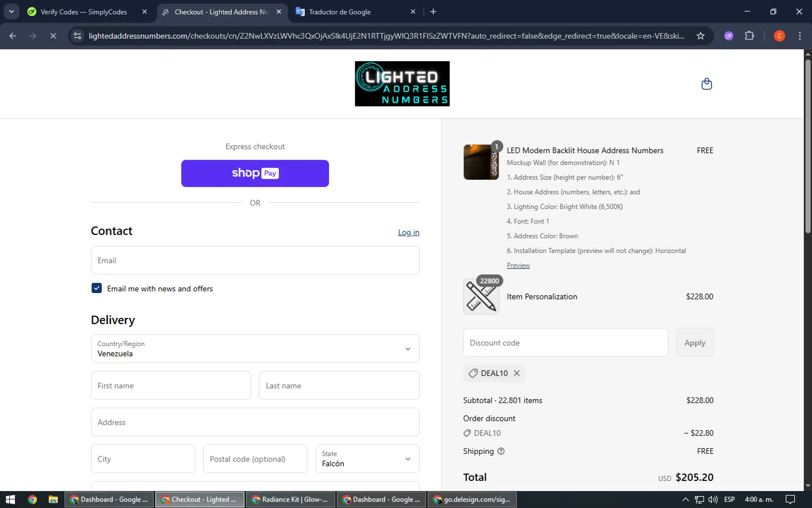Viewport: 812px width, 508px height.
Task: Click the Discount code field
Action: coord(566,343)
